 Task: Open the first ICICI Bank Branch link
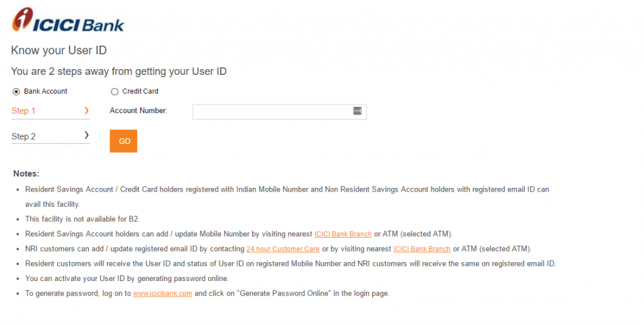click(x=343, y=234)
